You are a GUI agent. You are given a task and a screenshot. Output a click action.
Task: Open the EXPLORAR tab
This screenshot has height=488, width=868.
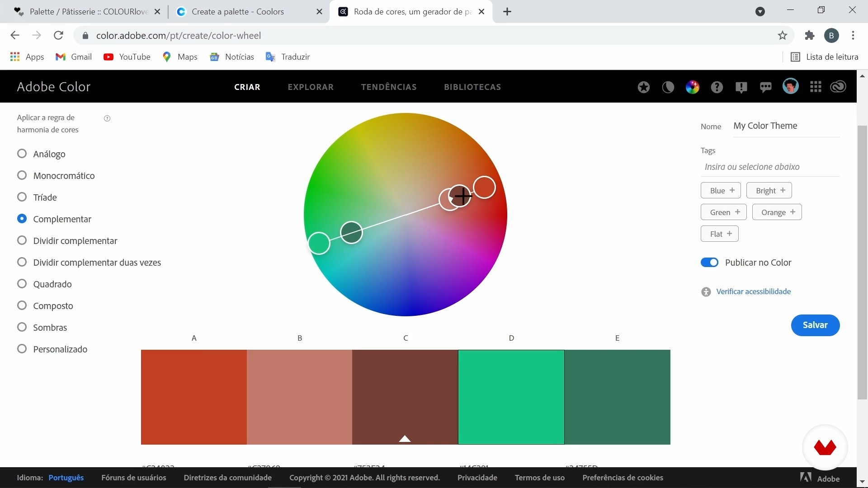[x=311, y=87]
